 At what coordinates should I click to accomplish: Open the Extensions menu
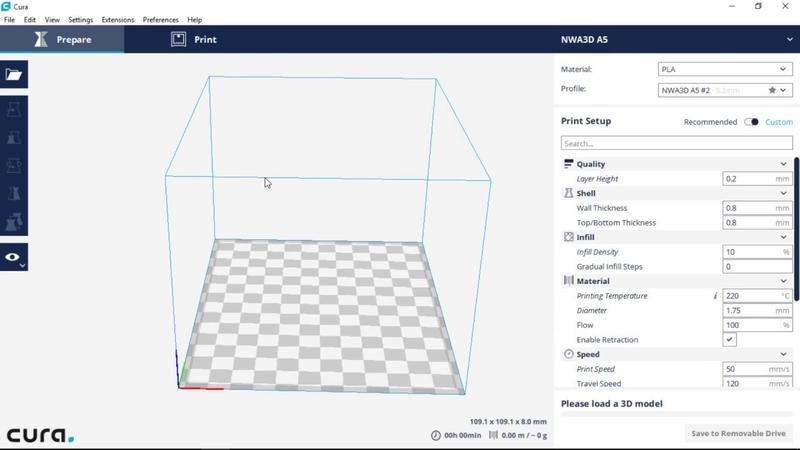click(117, 19)
